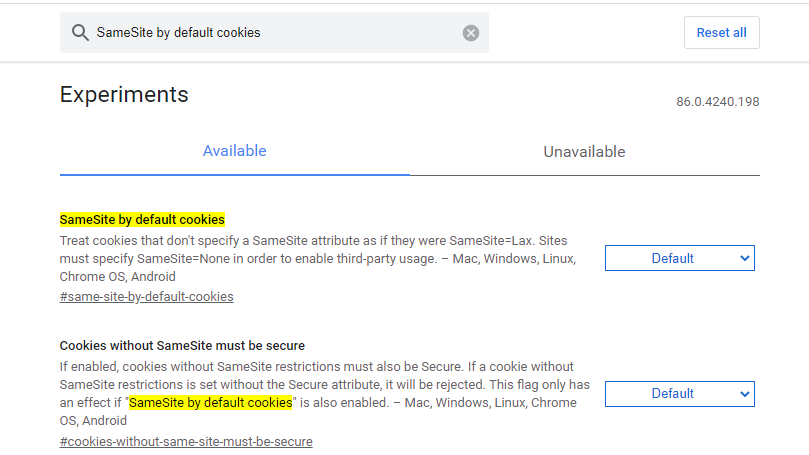The width and height of the screenshot is (809, 455).
Task: Click the version number 86.0.4240.198
Action: (718, 102)
